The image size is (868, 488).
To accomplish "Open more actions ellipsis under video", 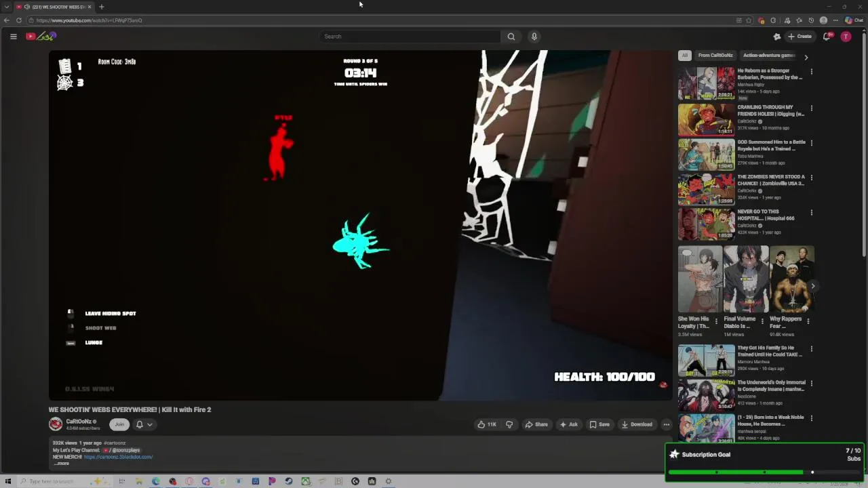I will coord(667,424).
